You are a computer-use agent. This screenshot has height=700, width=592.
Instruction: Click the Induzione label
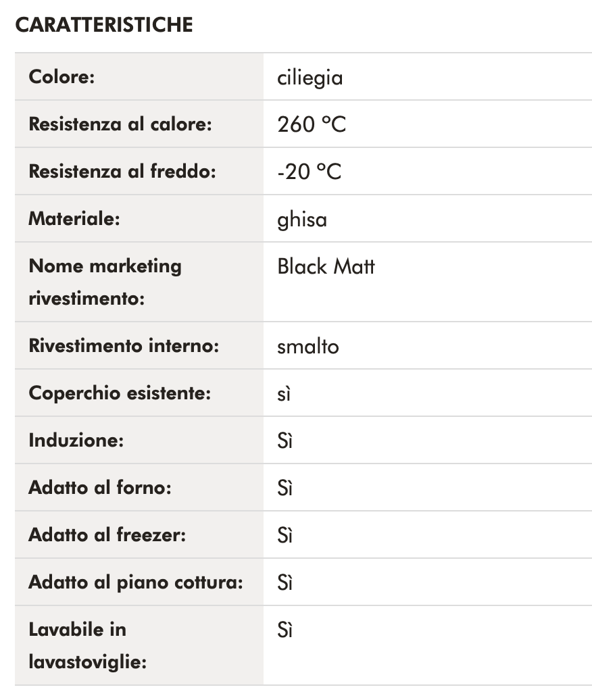[76, 441]
